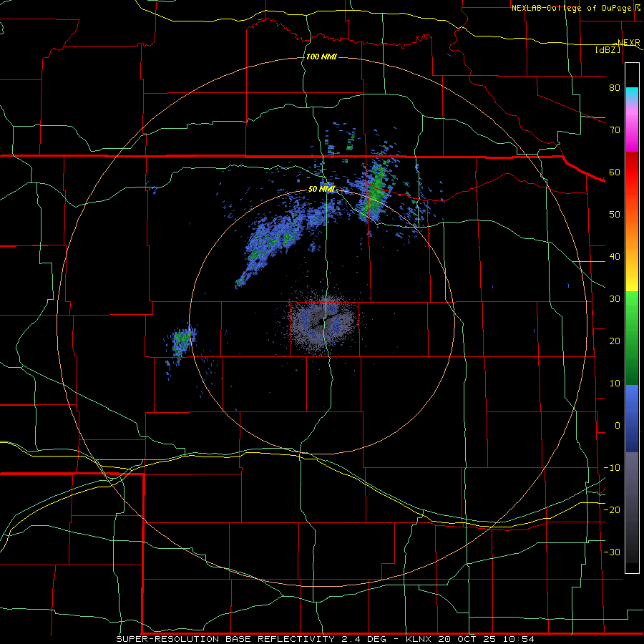Click the -20 value on the dBZ scale
The height and width of the screenshot is (644, 644).
click(612, 509)
